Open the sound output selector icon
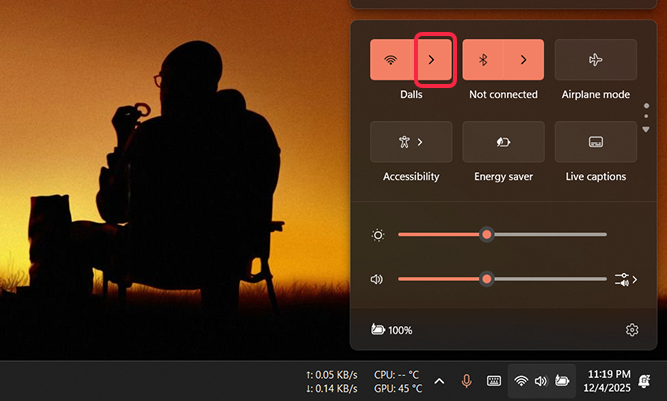The image size is (667, 401). click(x=626, y=280)
